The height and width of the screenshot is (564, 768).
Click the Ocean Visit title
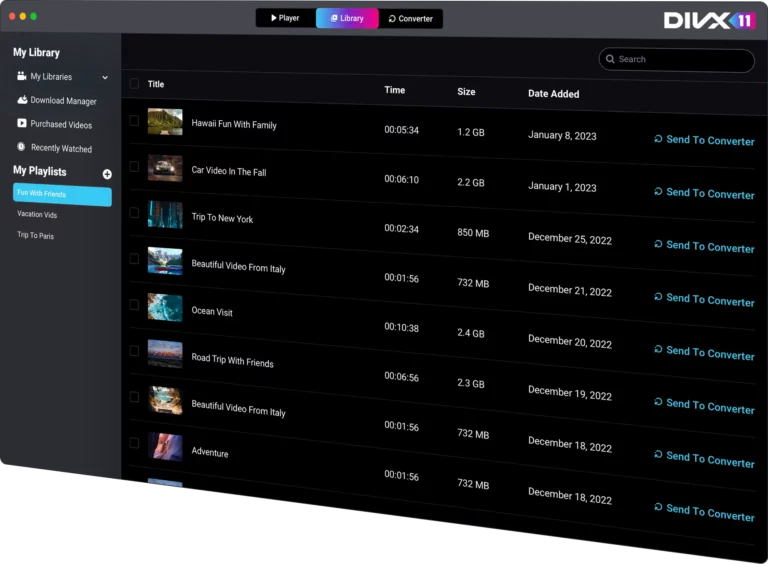click(212, 311)
